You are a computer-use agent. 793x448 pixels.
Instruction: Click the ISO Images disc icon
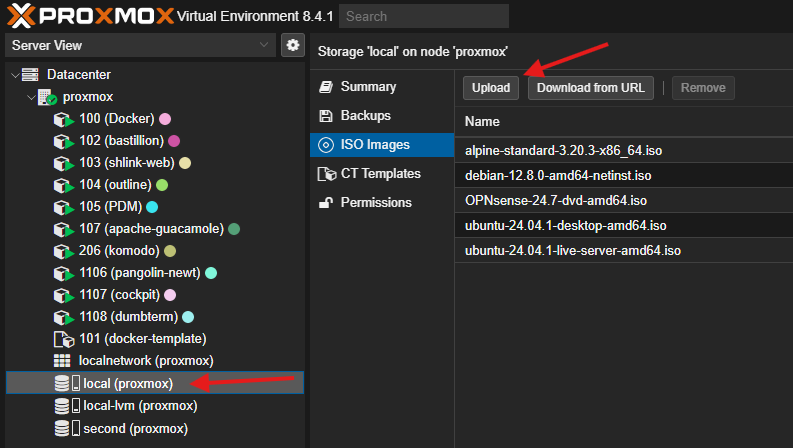(x=326, y=145)
